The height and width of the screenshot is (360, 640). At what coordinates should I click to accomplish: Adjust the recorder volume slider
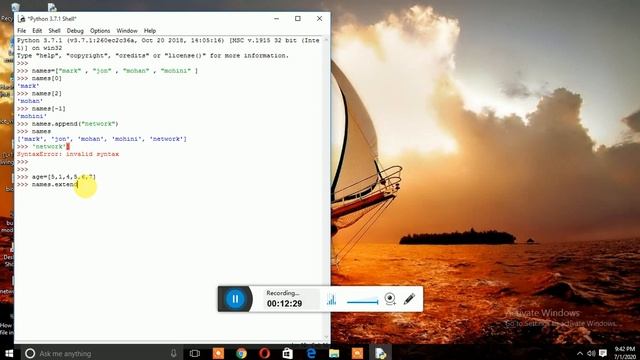tap(362, 302)
